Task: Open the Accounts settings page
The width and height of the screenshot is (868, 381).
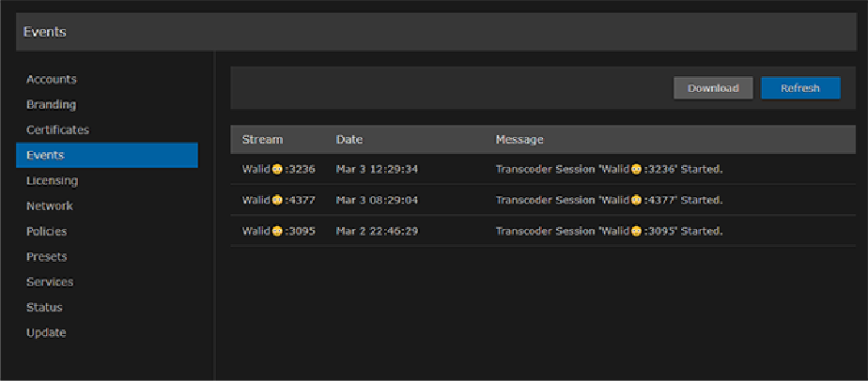Action: (52, 80)
